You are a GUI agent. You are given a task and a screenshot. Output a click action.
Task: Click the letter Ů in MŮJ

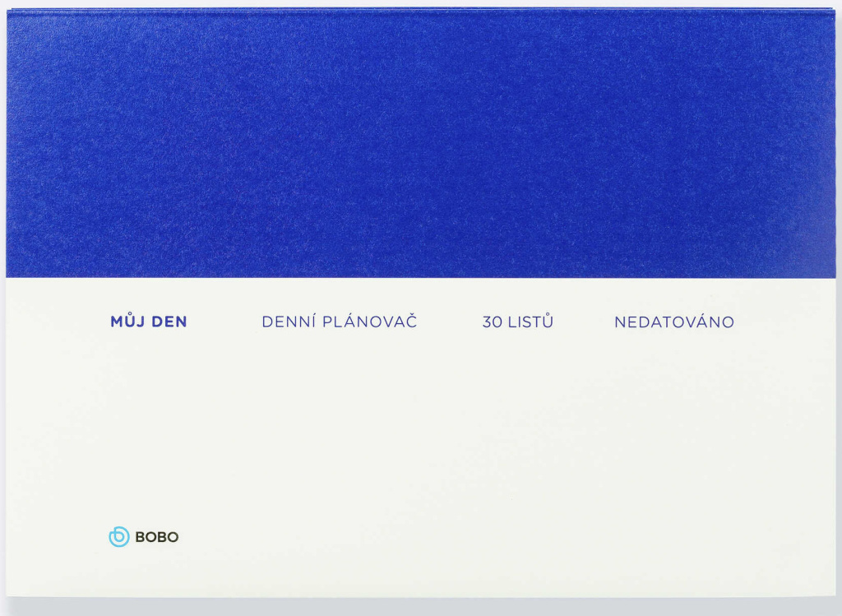tap(130, 322)
